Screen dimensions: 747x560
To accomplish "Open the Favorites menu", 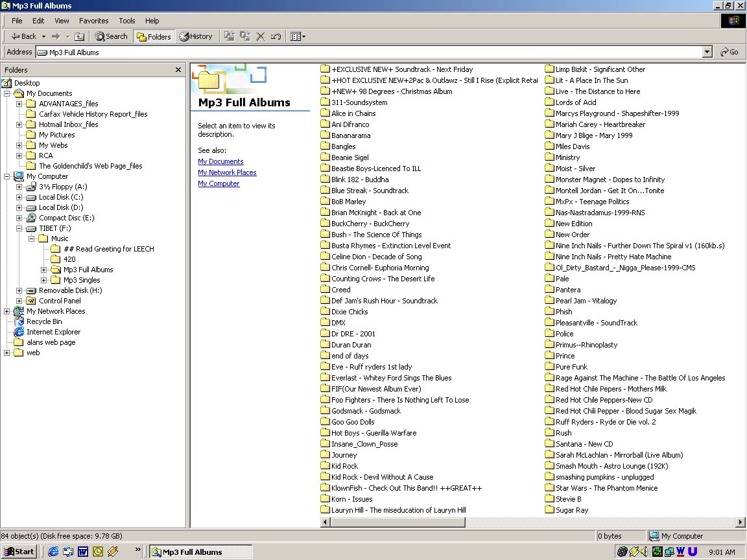I will point(93,21).
